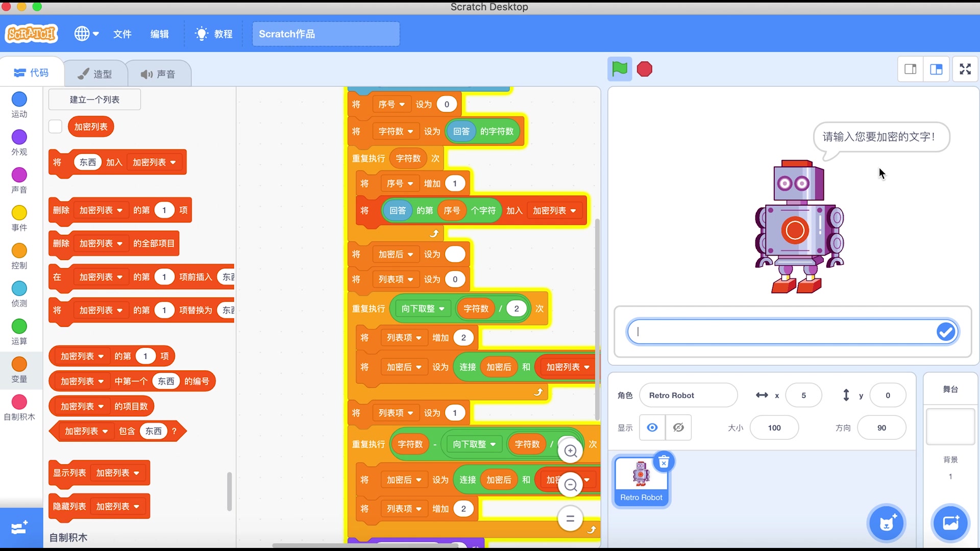Screen dimensions: 980x551
Task: Switch to the 造型 costumes tab
Action: click(95, 73)
